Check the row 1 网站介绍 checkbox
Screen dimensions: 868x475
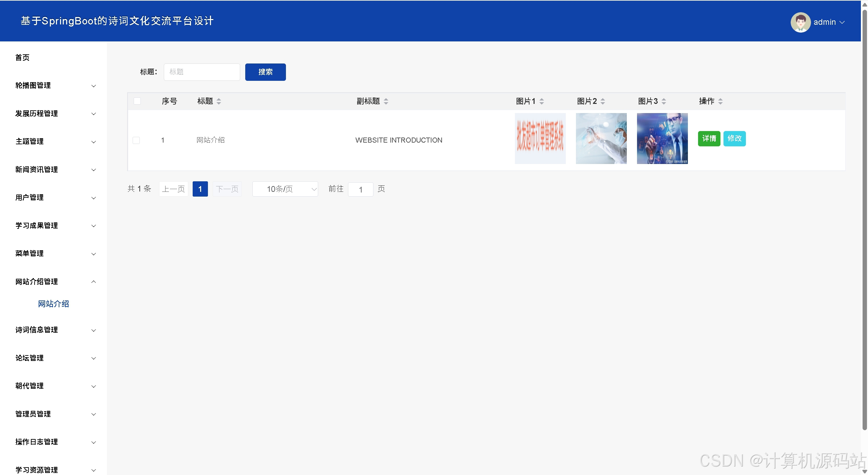(136, 140)
